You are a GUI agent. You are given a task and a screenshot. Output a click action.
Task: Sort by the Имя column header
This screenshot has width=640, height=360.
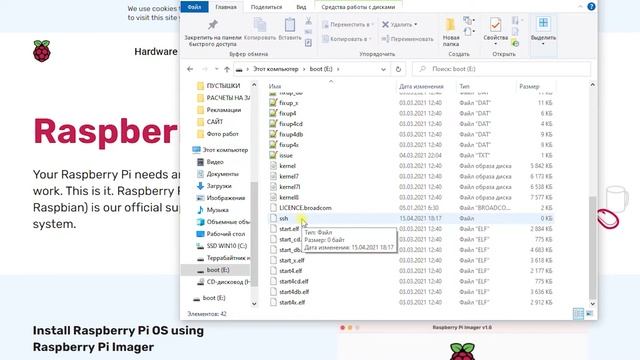275,87
